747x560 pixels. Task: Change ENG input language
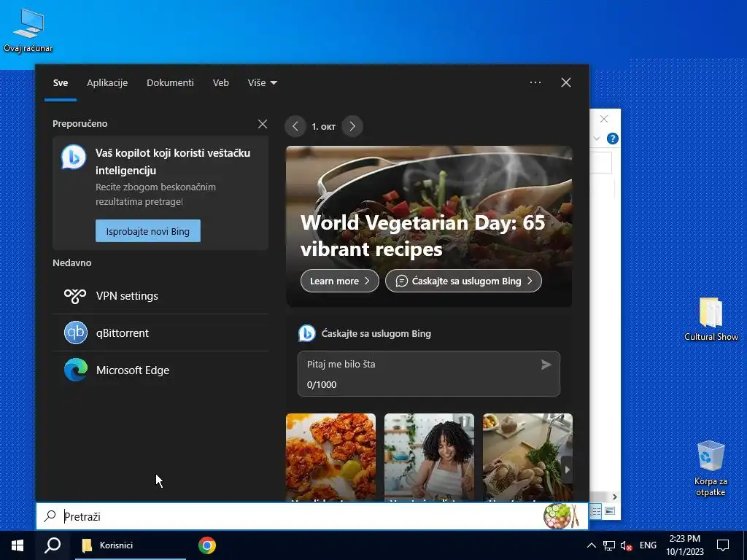648,545
